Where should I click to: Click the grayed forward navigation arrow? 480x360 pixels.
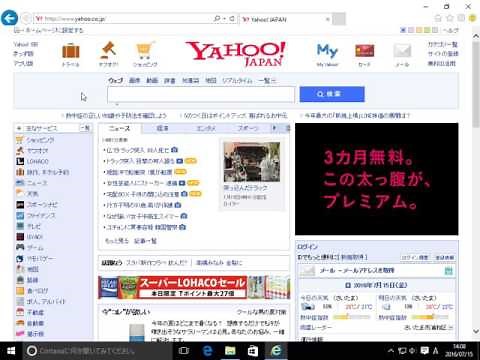point(26,18)
